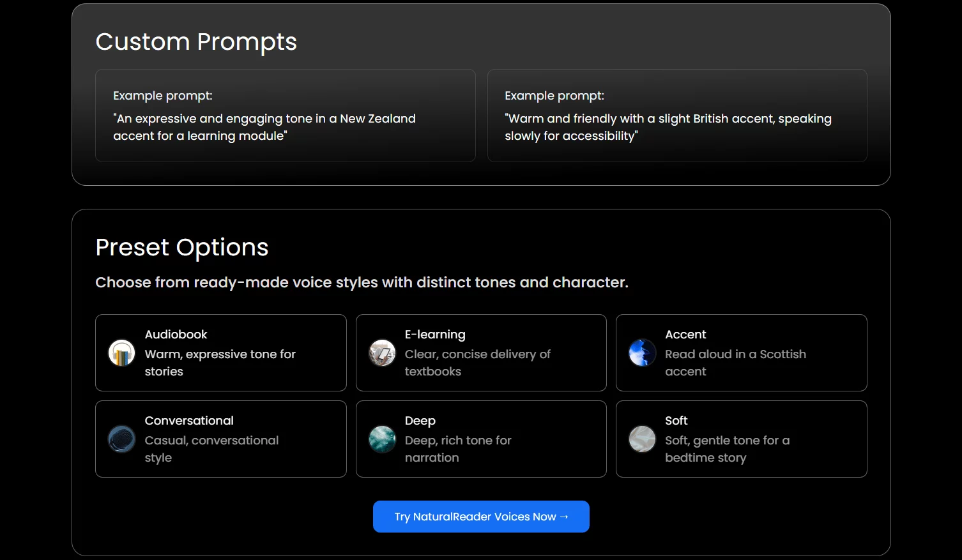The width and height of the screenshot is (962, 560).
Task: Click the "Soft, gentle tone for a bedtime story" text
Action: point(727,449)
